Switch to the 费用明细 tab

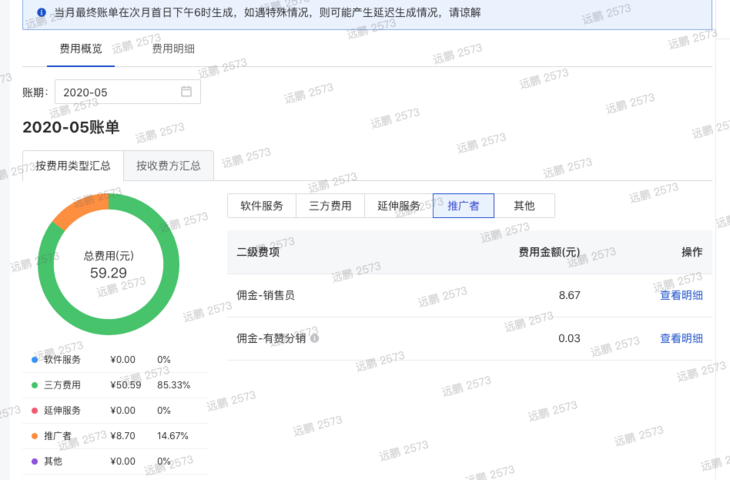pyautogui.click(x=173, y=48)
